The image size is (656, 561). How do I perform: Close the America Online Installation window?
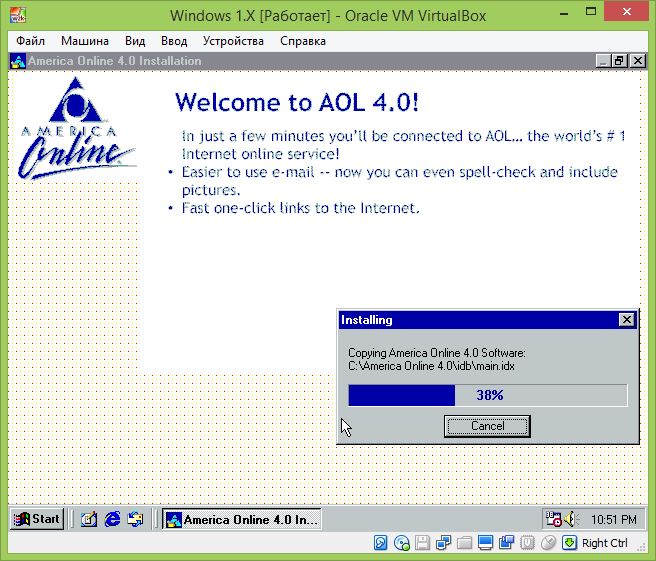coord(638,61)
